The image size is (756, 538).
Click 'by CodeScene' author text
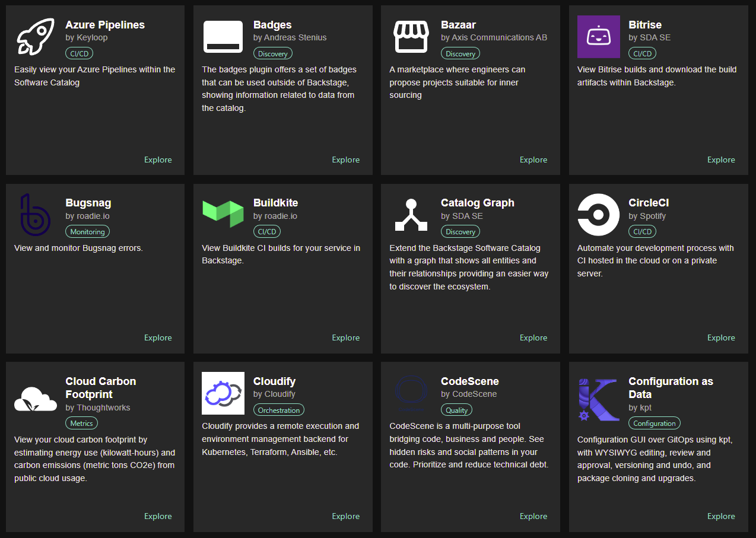(469, 394)
